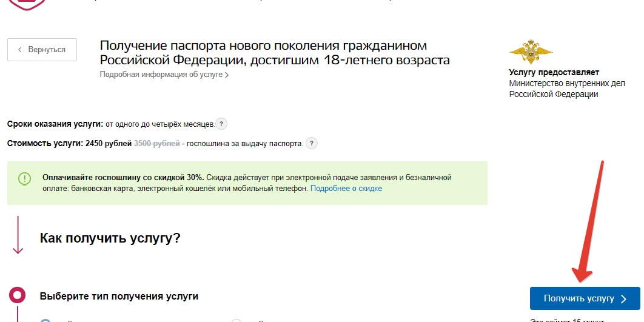Select the second unselected radio option at bottom
The width and height of the screenshot is (644, 322).
(x=236, y=320)
